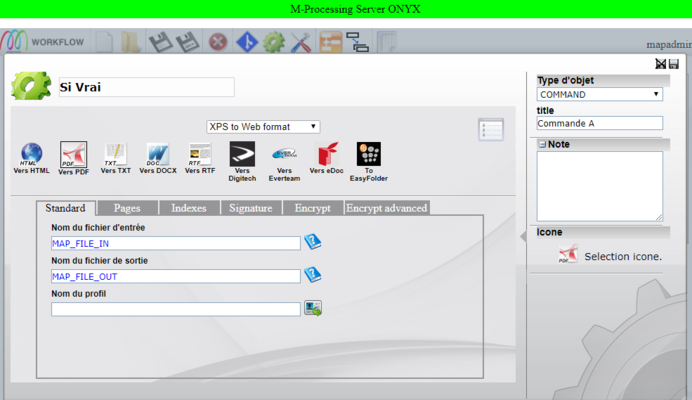Collapse the Note section

pos(542,144)
